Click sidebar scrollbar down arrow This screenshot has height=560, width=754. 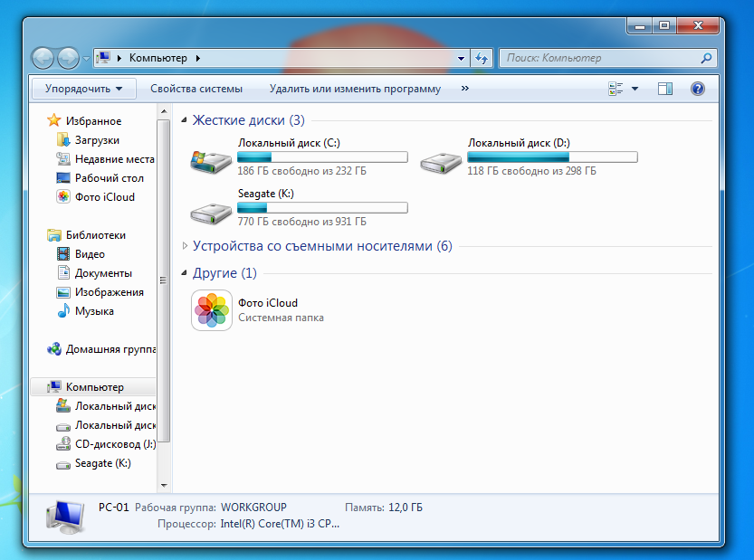click(164, 486)
